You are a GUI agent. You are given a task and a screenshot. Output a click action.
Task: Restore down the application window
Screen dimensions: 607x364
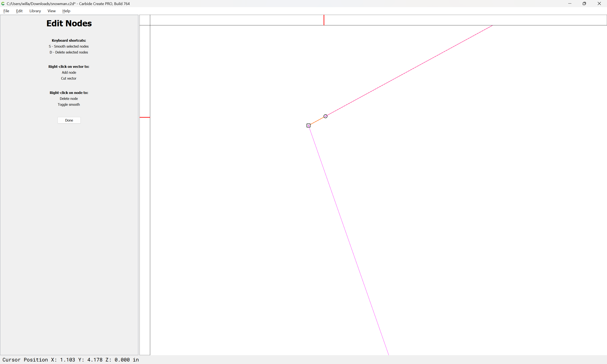click(584, 4)
